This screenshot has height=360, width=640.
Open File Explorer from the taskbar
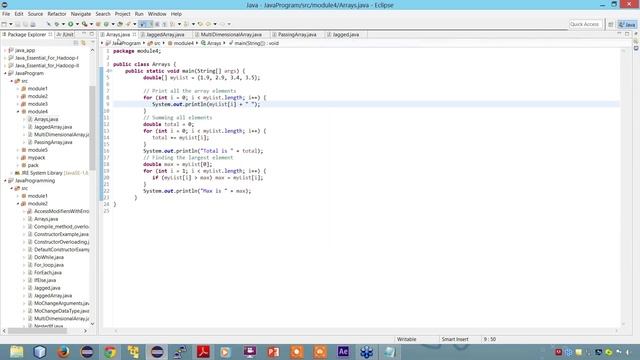17,352
